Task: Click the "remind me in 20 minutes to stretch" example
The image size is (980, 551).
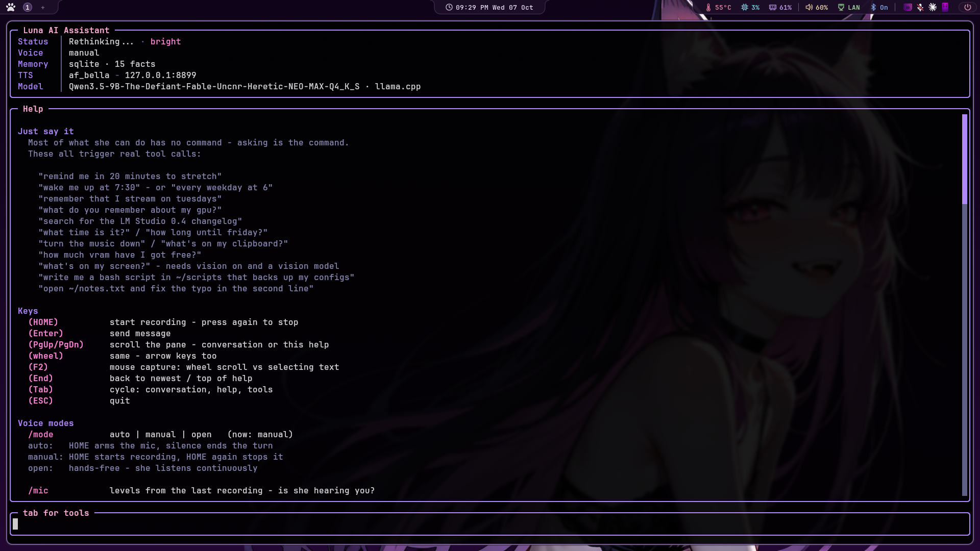Action: click(130, 177)
